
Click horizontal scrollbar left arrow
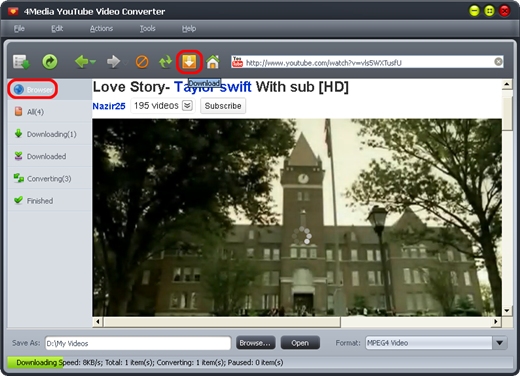98,322
